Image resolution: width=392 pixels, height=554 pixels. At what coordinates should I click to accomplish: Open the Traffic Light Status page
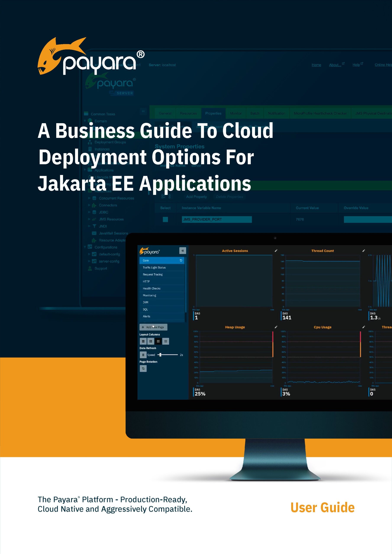click(154, 267)
